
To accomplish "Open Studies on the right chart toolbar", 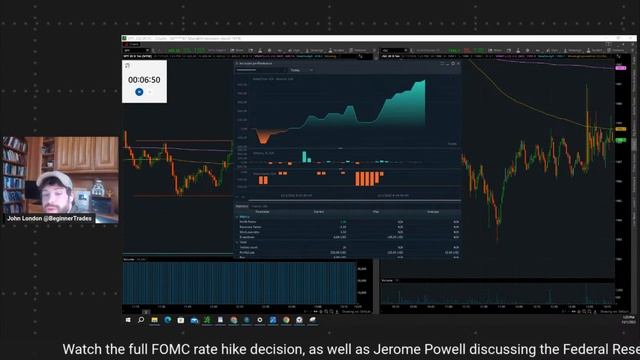I will pyautogui.click(x=594, y=50).
